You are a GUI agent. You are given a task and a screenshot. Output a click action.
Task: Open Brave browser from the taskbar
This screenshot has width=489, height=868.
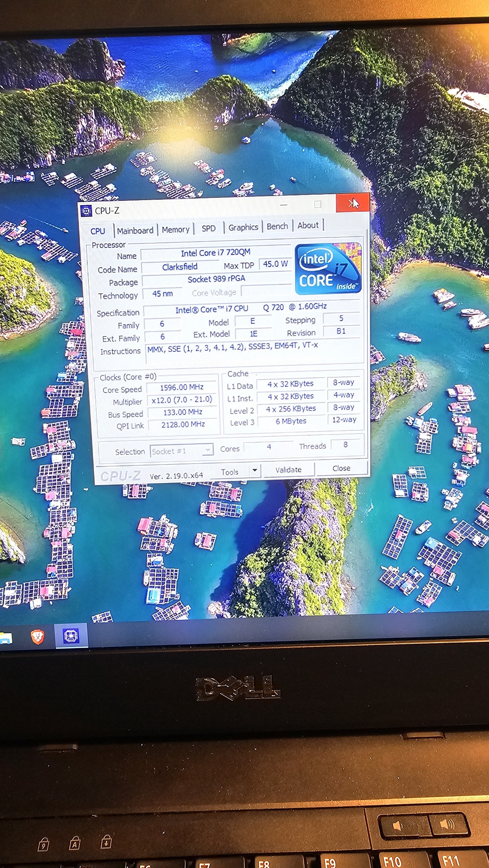37,636
